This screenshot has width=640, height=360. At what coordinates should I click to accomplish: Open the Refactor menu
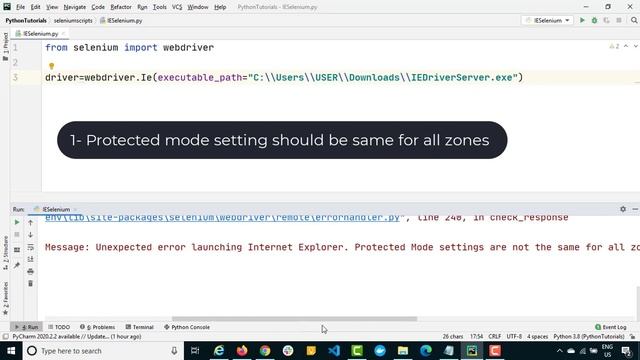pyautogui.click(x=121, y=7)
